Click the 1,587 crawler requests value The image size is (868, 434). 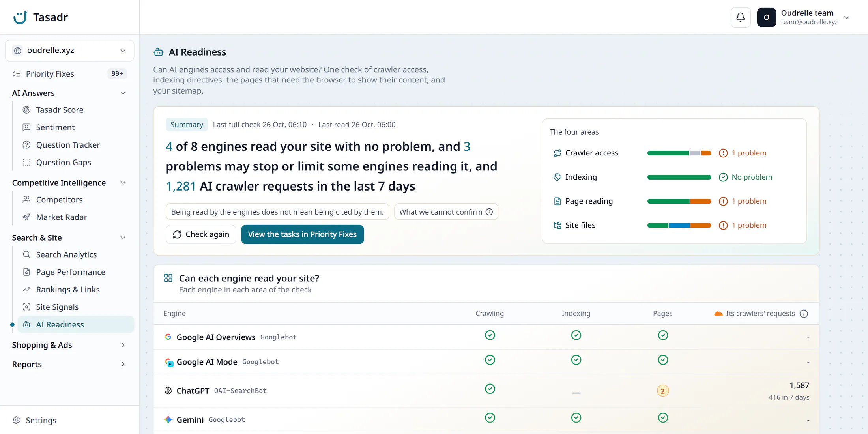click(x=799, y=385)
